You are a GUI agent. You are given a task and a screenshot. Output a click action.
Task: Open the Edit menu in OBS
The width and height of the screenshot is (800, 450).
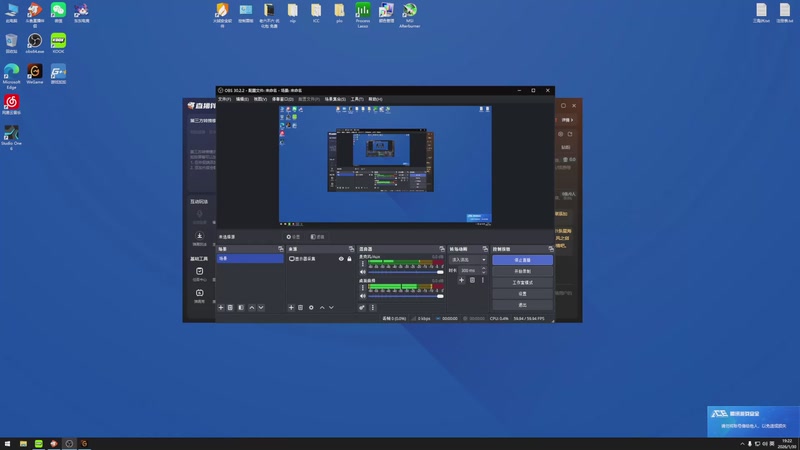[x=242, y=99]
